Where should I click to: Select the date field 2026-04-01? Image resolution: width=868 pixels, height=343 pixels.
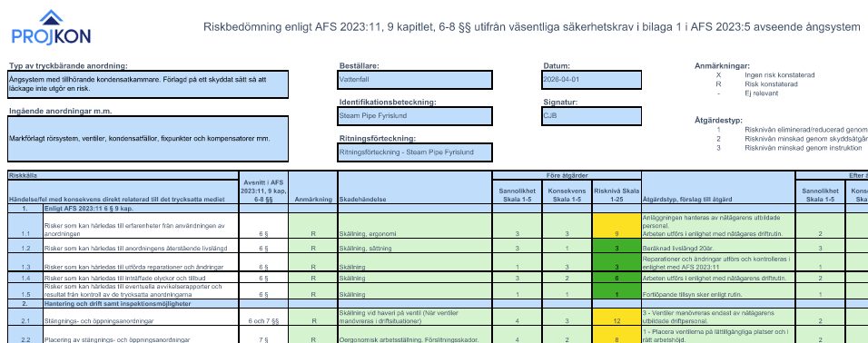tap(591, 80)
